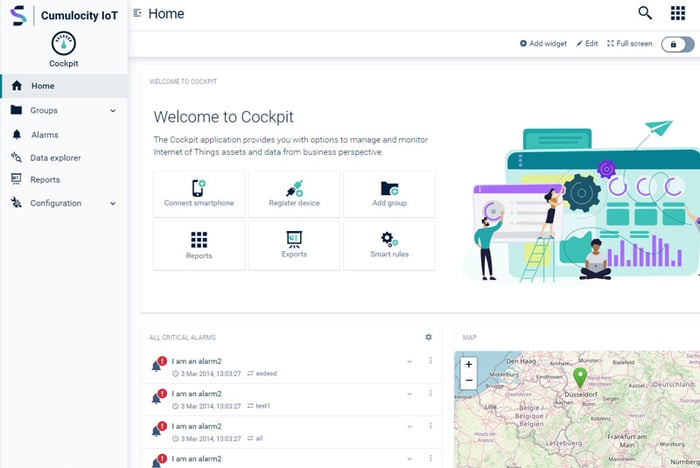Collapse the navigator panel icon beside Home title
700x468 pixels.
(138, 13)
